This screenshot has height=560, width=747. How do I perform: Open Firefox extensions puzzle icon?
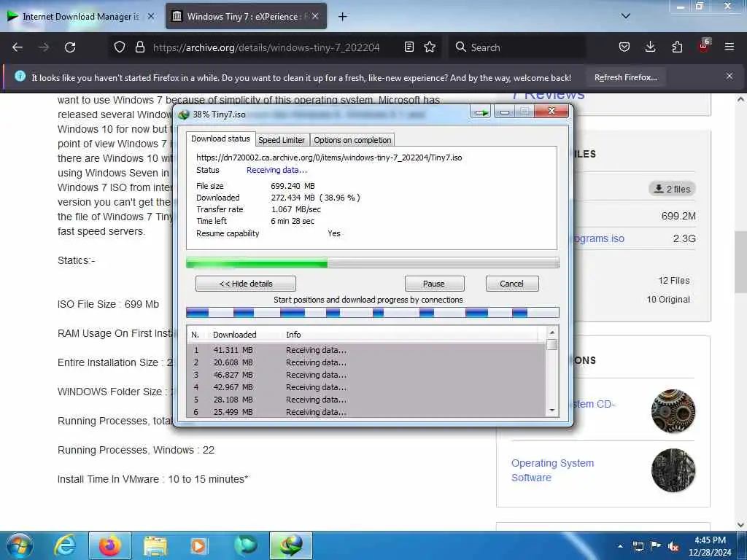677,47
